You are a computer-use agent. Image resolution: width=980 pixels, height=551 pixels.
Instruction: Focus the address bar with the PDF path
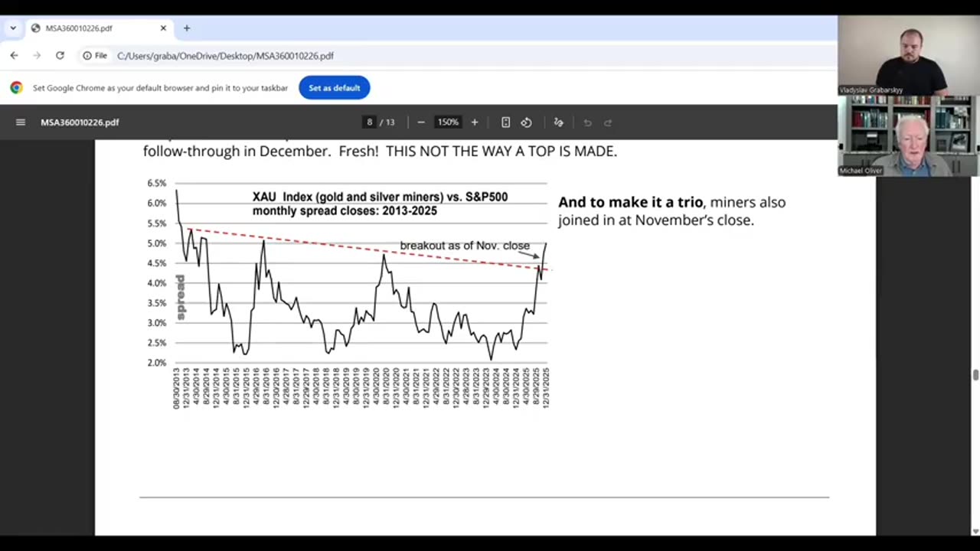[459, 56]
